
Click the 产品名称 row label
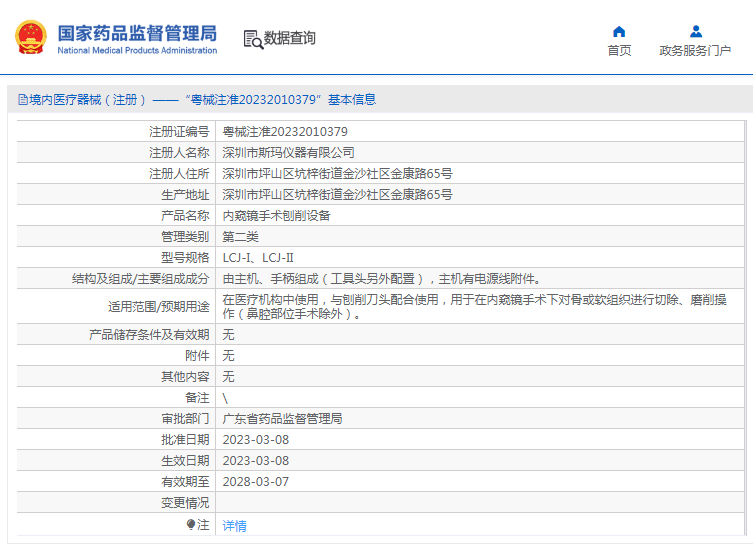185,216
